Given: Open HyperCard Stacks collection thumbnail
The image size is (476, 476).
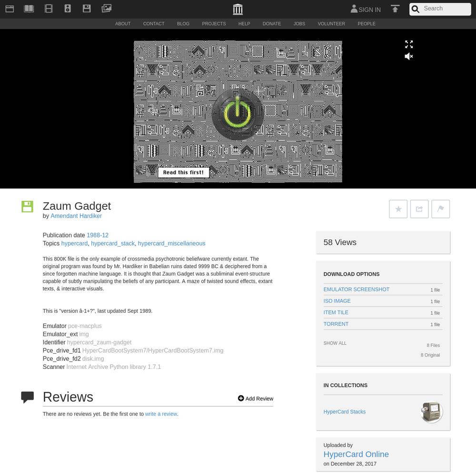Looking at the screenshot, I should (x=432, y=412).
